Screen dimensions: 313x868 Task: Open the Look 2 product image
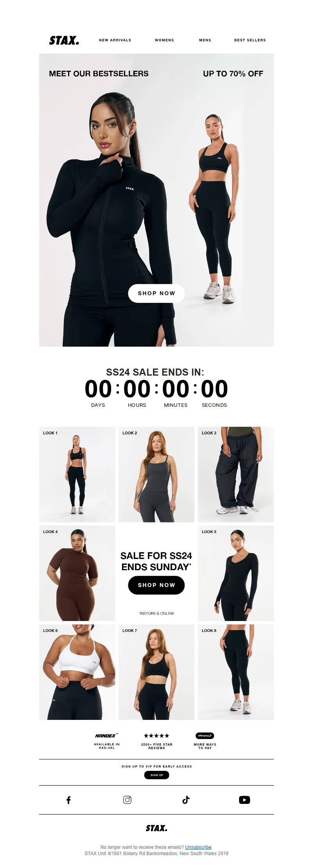click(x=156, y=474)
